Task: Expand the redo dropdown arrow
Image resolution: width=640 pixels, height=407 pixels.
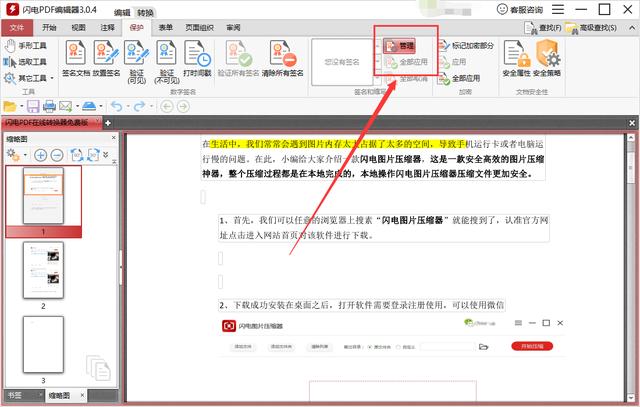Action: (x=151, y=107)
